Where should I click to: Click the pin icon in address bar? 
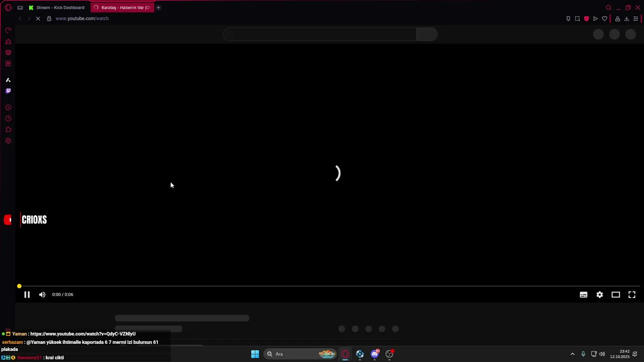pos(568,19)
